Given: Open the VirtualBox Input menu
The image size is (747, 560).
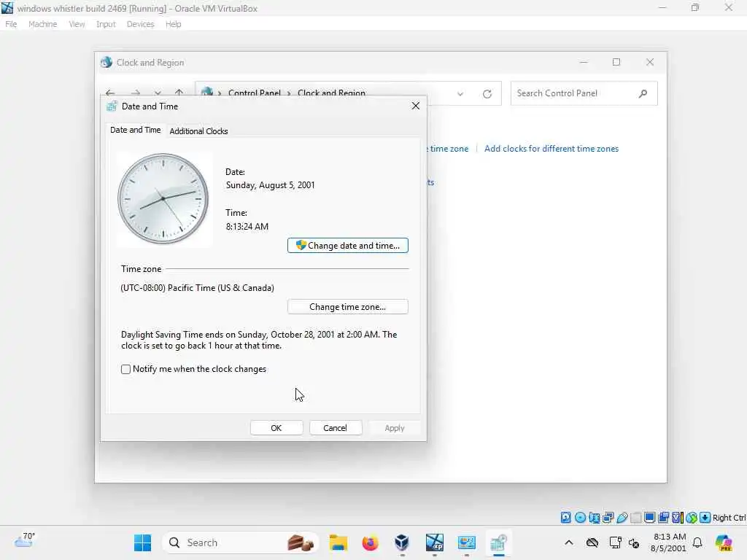Looking at the screenshot, I should pyautogui.click(x=106, y=24).
